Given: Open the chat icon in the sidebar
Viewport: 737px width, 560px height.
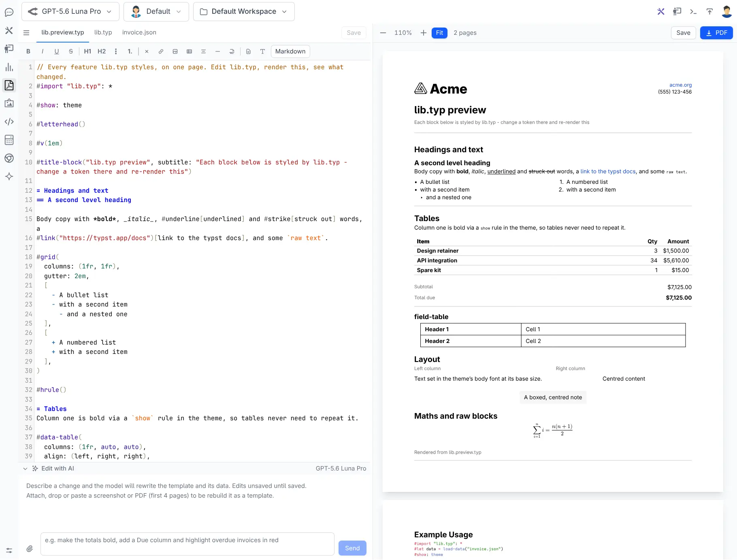Looking at the screenshot, I should pyautogui.click(x=9, y=12).
